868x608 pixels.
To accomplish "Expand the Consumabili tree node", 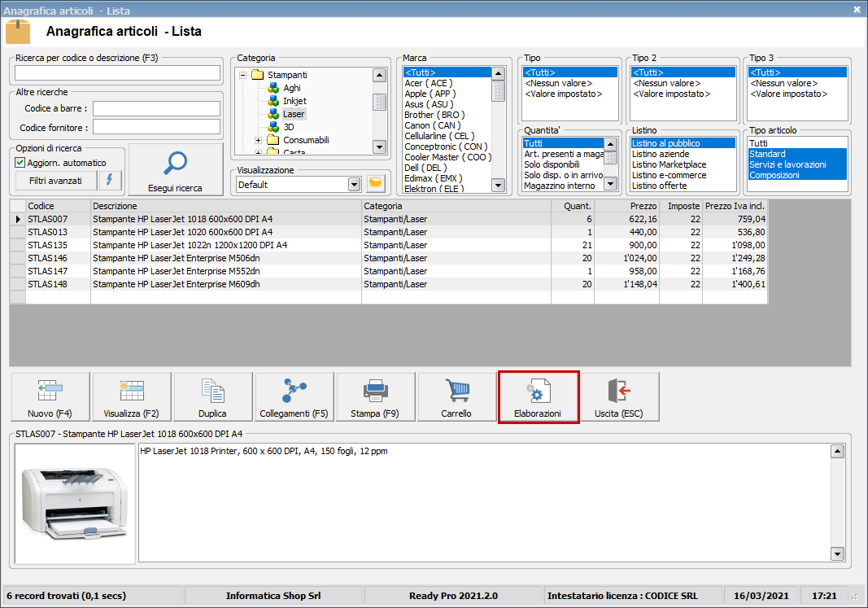I will coord(258,140).
